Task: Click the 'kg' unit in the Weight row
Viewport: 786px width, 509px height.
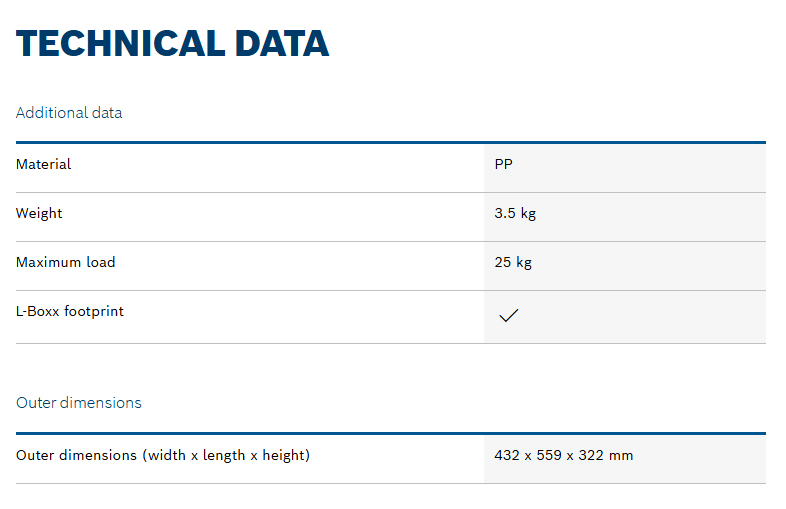Action: pos(528,215)
